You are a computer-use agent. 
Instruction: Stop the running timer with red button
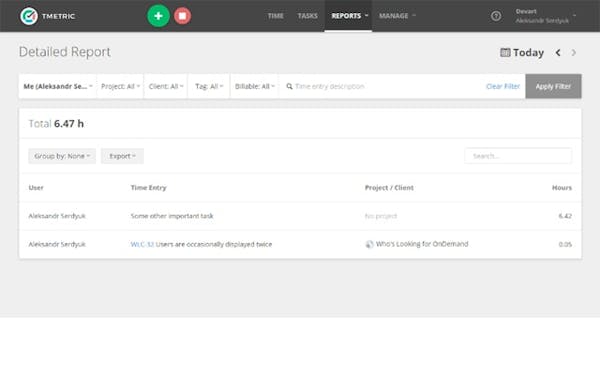(x=183, y=16)
